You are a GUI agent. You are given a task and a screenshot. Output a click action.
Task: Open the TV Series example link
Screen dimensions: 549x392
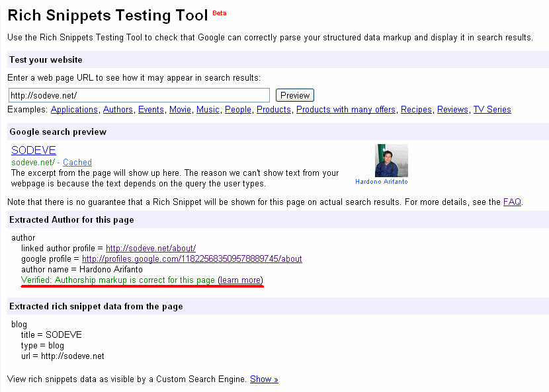(x=492, y=110)
